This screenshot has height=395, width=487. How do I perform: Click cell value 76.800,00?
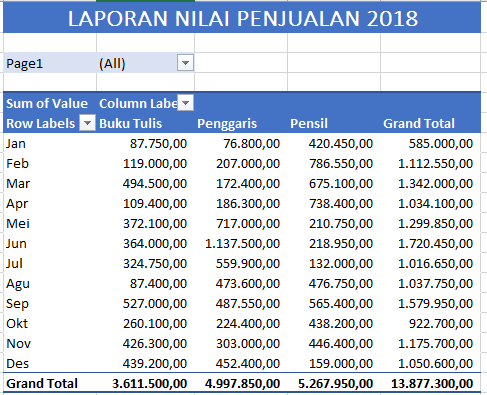251,144
